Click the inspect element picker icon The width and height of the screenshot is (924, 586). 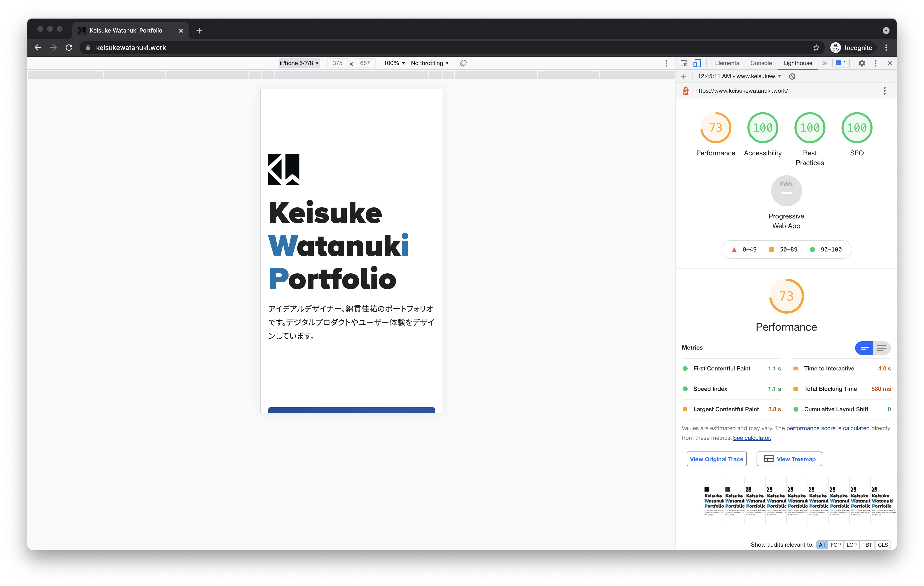(x=684, y=63)
